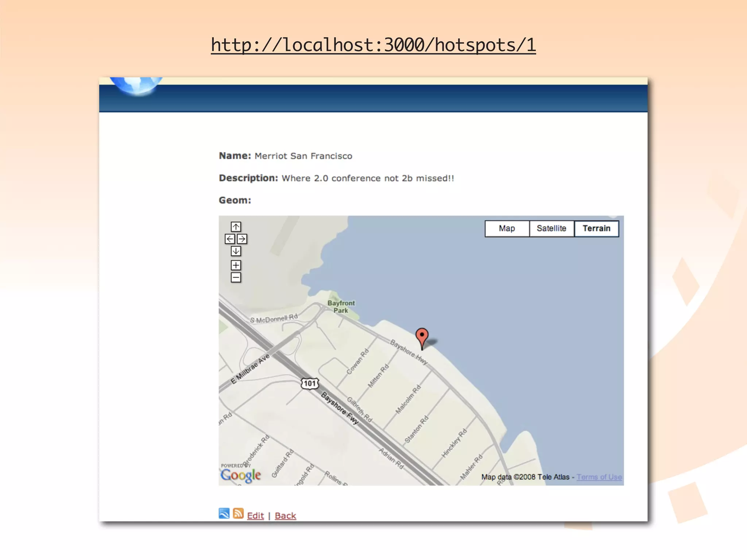747x560 pixels.
Task: Zoom in with the plus button
Action: pyautogui.click(x=236, y=265)
